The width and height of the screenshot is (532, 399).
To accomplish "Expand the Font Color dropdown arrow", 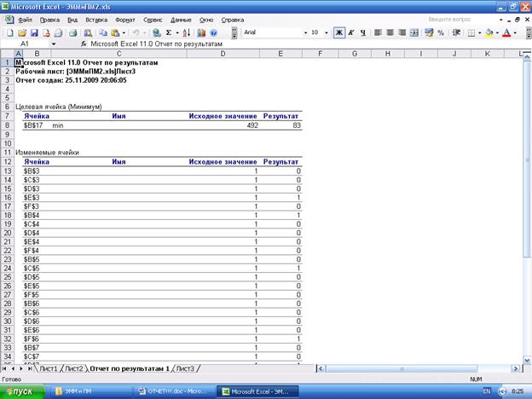I will pos(515,32).
